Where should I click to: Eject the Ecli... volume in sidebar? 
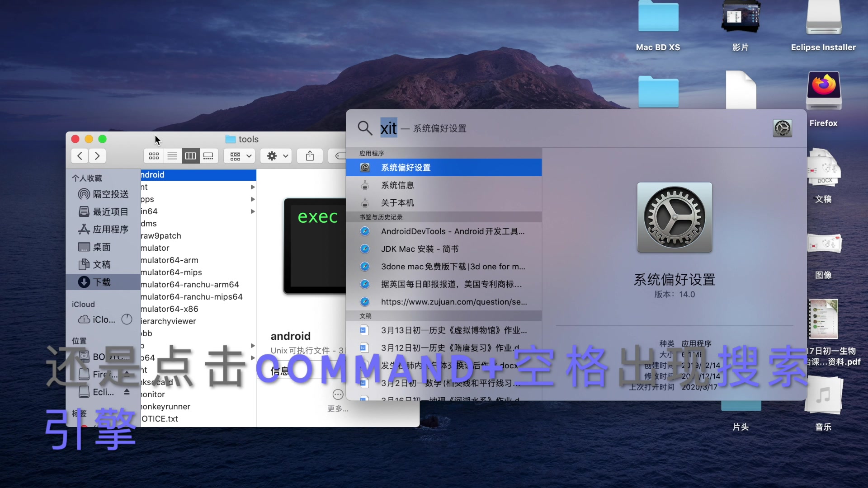(x=127, y=392)
